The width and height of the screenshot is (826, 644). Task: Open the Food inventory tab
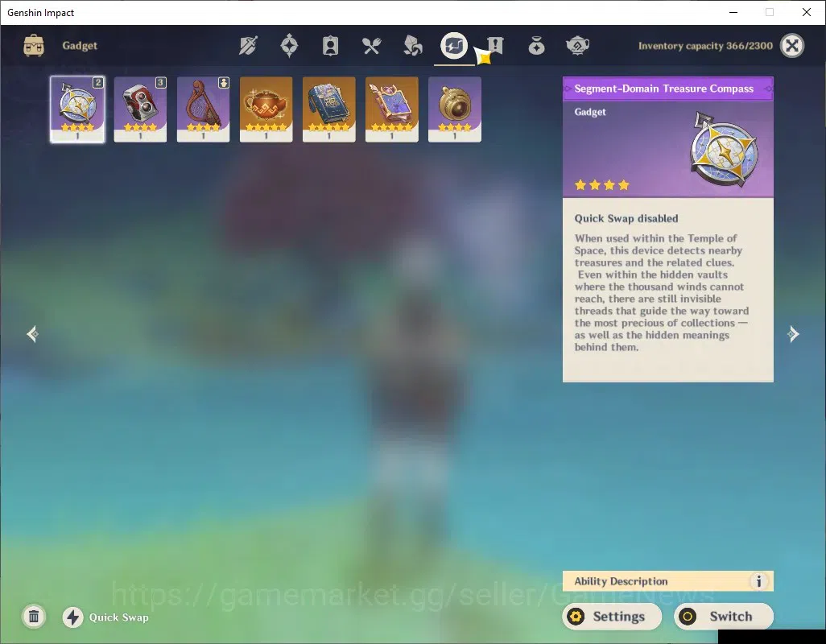(x=371, y=47)
